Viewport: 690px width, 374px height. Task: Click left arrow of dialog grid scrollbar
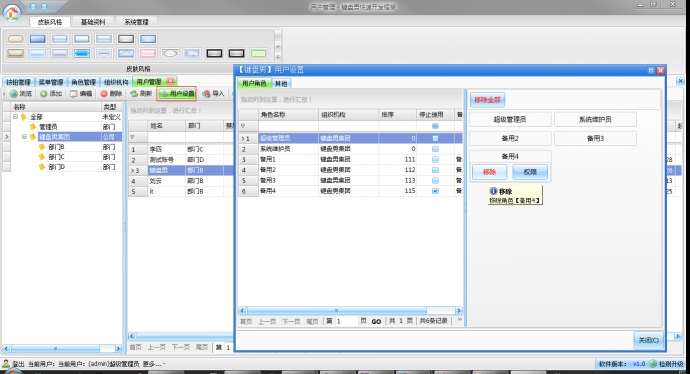tap(242, 310)
